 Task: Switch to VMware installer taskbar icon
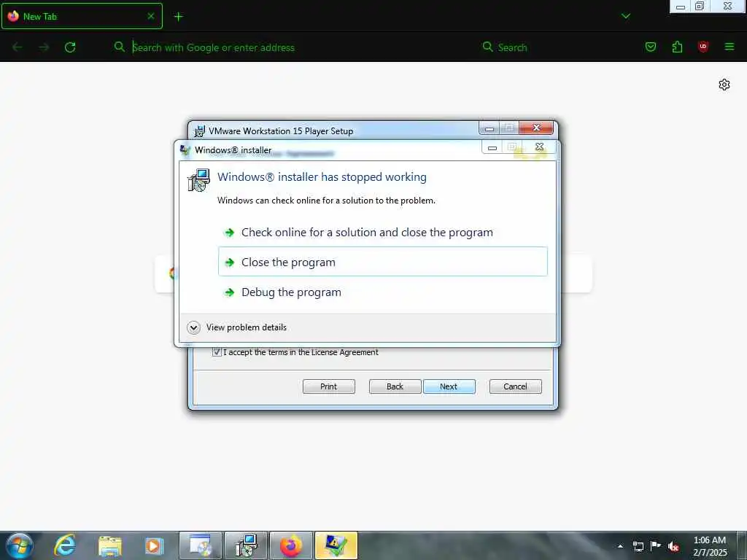coord(246,545)
